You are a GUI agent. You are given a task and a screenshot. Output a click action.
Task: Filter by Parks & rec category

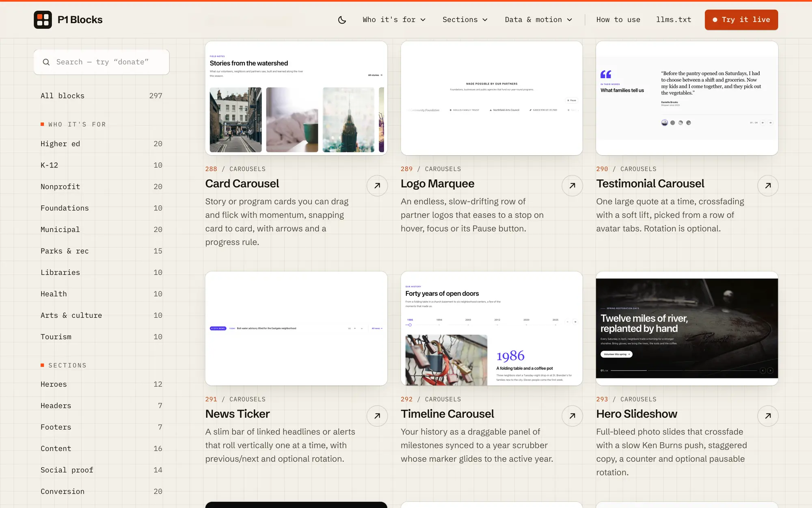(101, 251)
